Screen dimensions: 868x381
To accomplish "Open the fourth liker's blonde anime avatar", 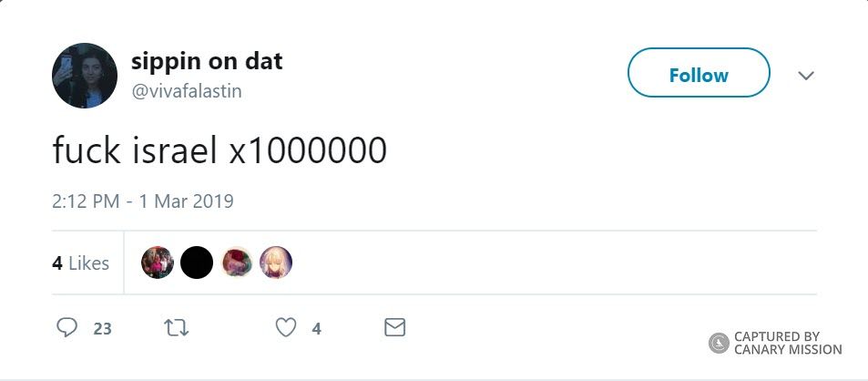I will [x=276, y=263].
